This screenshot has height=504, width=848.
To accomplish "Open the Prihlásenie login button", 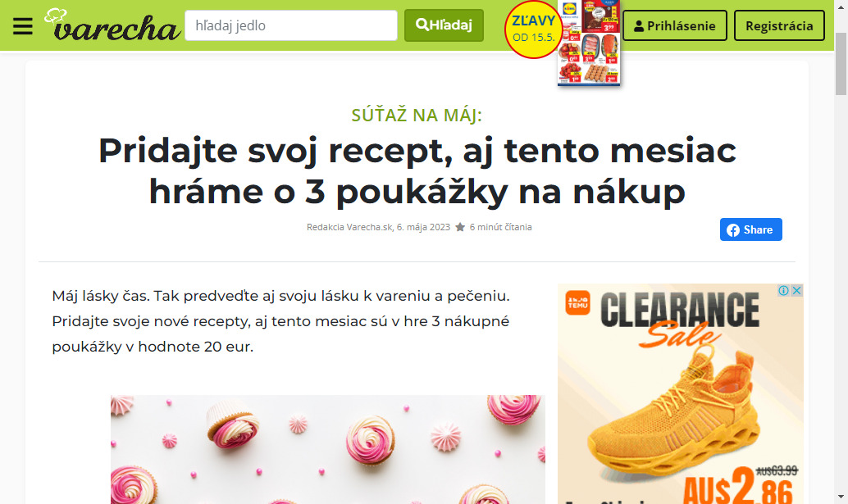I will [674, 25].
